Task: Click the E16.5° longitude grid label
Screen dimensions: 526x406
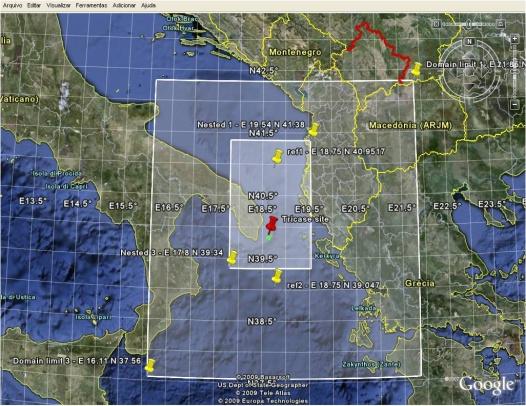Action: click(169, 207)
